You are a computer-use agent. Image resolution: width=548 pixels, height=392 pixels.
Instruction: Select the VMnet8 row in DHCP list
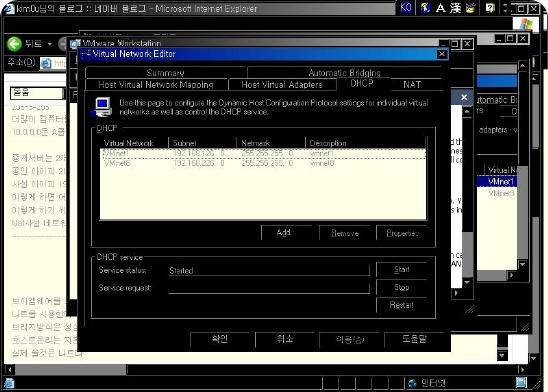(x=263, y=163)
